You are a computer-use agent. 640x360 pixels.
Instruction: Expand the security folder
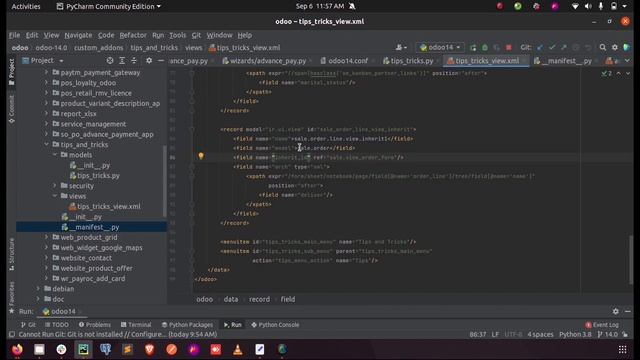pyautogui.click(x=55, y=186)
